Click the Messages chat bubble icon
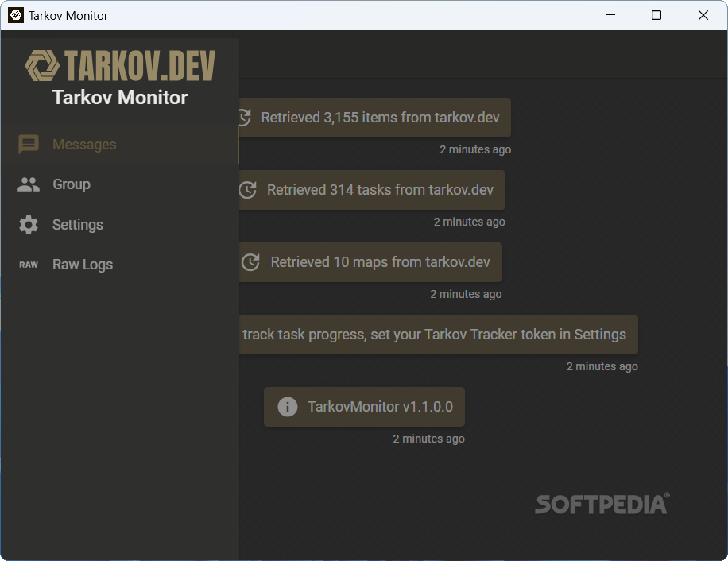 pos(29,145)
